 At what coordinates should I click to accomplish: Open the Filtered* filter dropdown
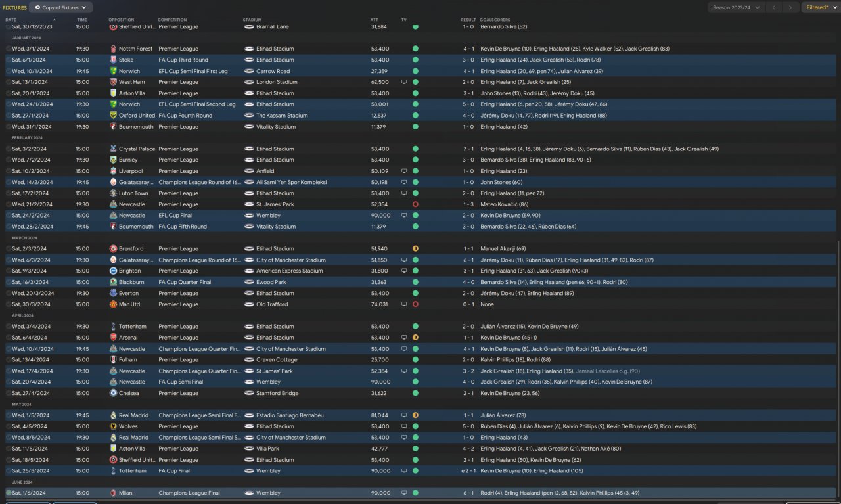[x=820, y=7]
